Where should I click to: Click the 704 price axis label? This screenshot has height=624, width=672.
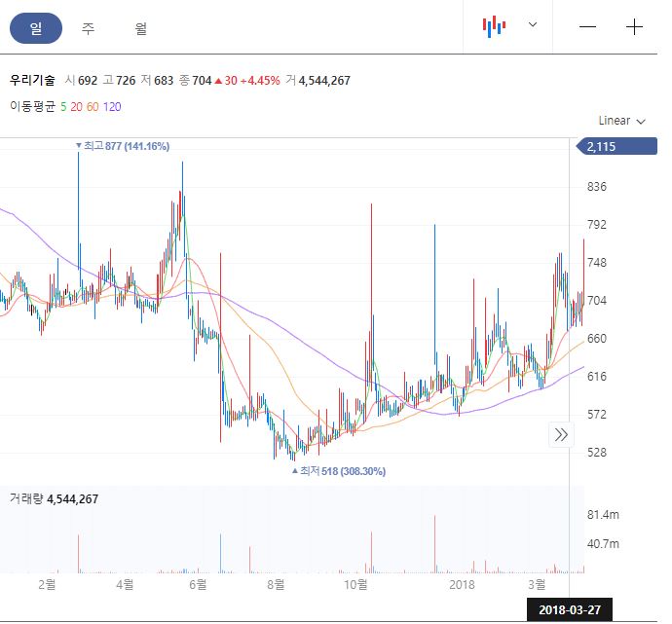597,301
